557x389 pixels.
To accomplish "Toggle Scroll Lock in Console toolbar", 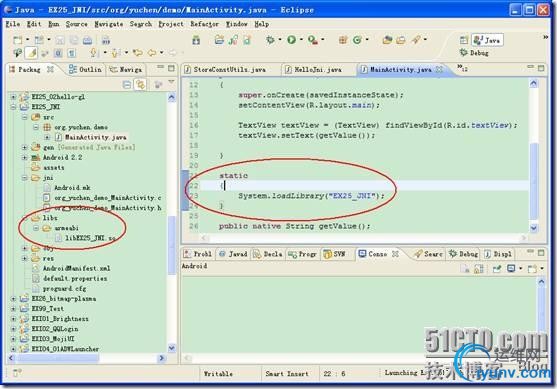I will click(478, 269).
